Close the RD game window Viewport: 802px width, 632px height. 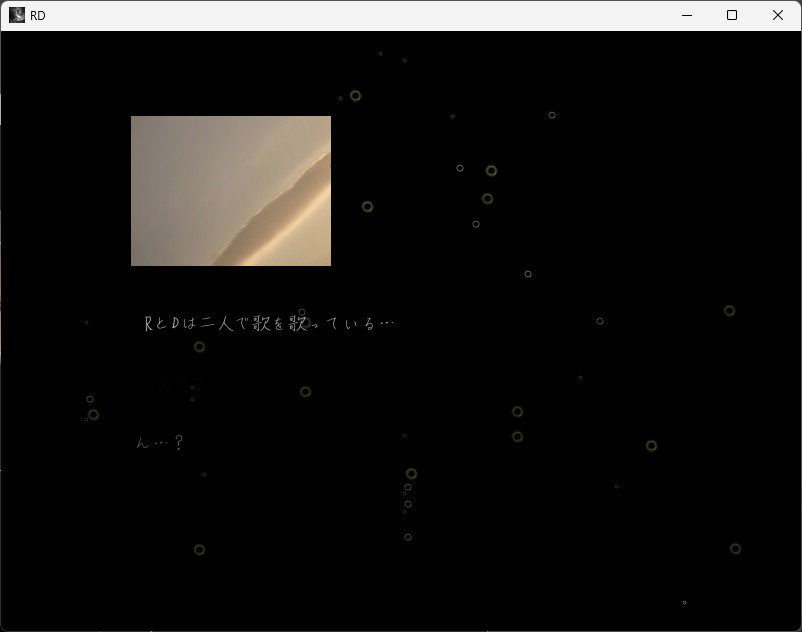777,15
